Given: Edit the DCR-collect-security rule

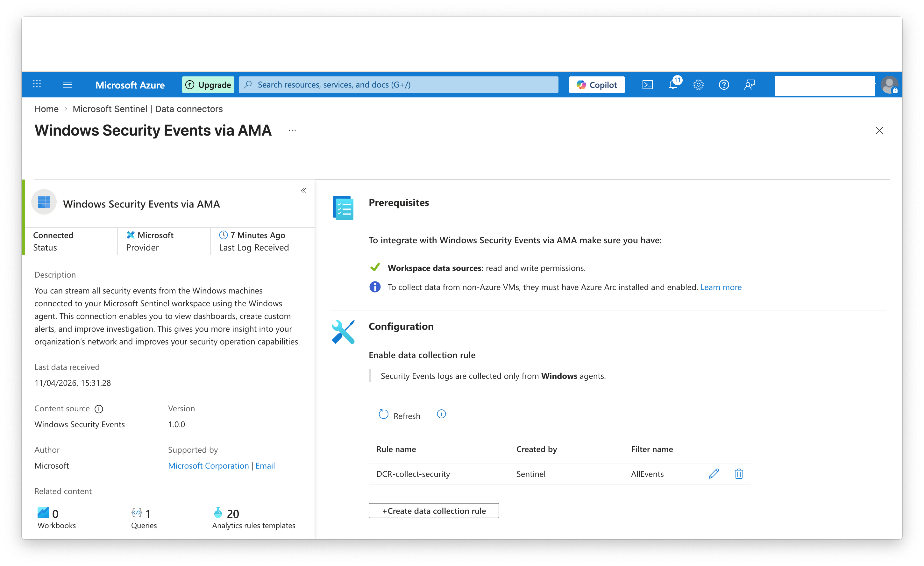Looking at the screenshot, I should pyautogui.click(x=714, y=474).
